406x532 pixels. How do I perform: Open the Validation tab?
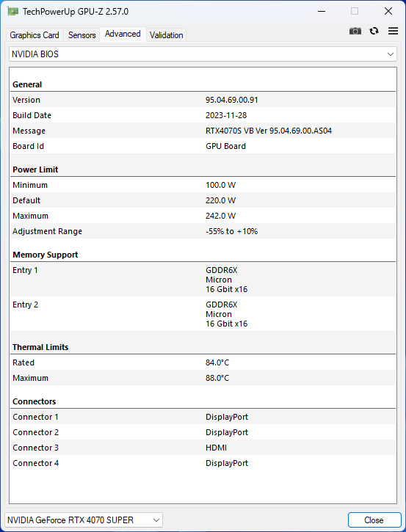coord(167,35)
